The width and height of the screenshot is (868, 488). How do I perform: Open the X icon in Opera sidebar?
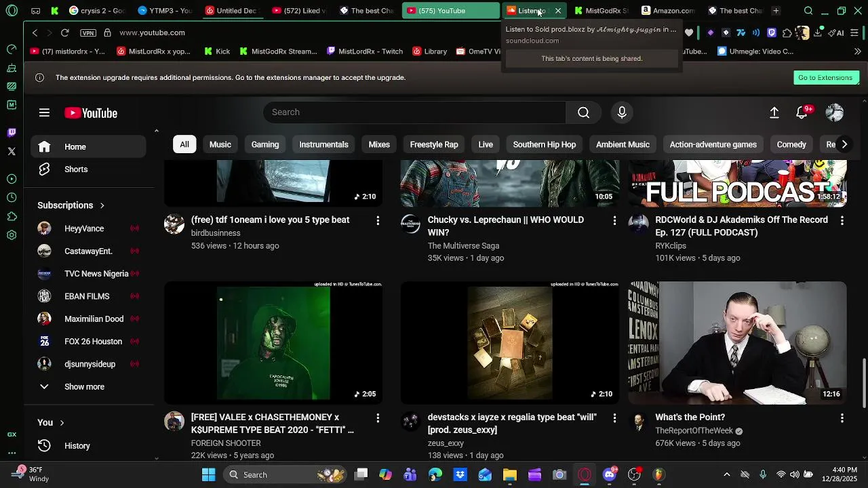[12, 151]
